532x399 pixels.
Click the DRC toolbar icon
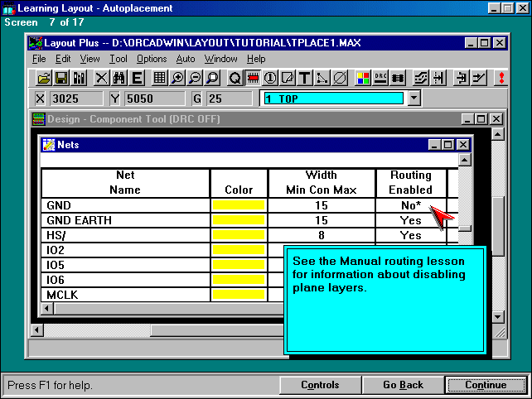tap(380, 78)
